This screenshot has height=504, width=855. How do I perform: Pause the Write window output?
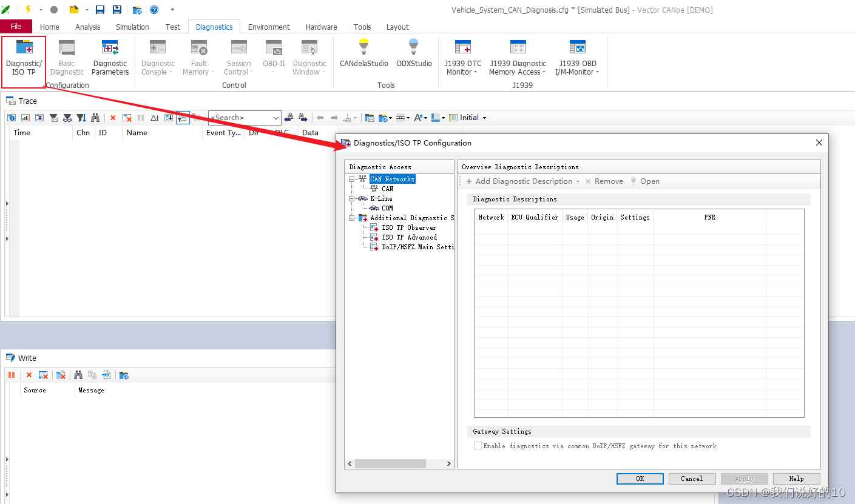coord(12,375)
